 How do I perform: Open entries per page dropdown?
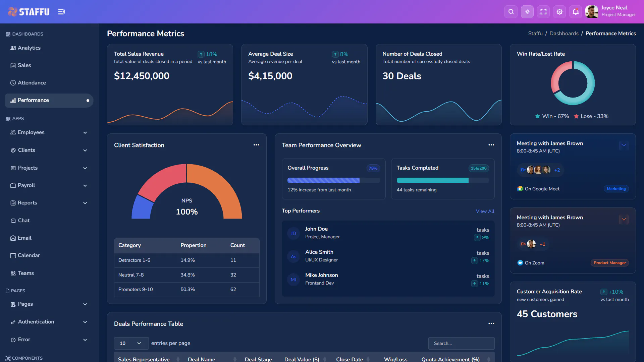pos(131,343)
